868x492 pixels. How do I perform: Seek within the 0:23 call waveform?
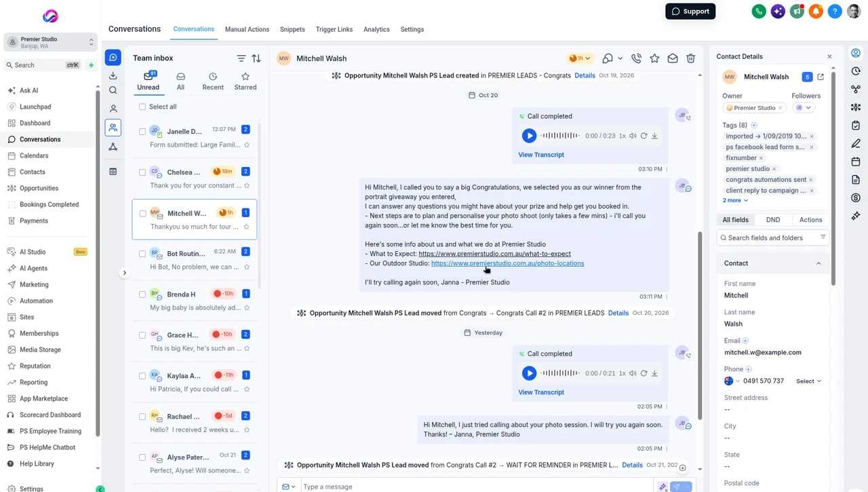(x=560, y=136)
